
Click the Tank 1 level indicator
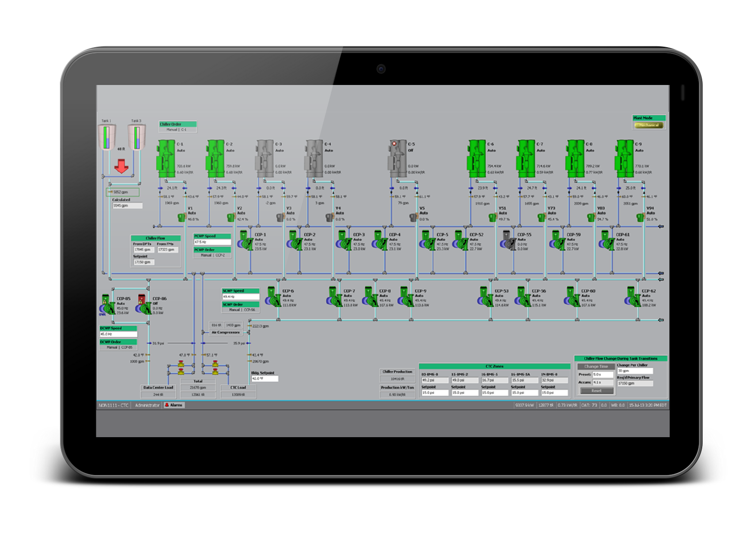pyautogui.click(x=106, y=137)
